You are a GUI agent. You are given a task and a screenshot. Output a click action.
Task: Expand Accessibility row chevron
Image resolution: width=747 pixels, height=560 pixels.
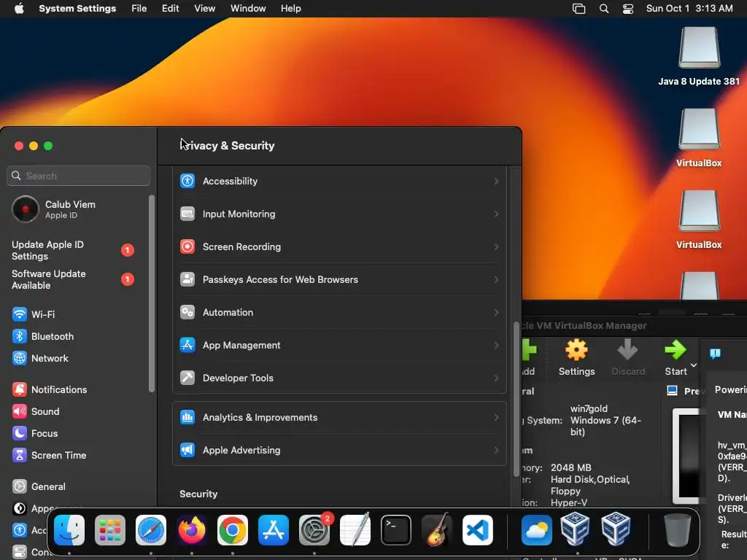(x=496, y=181)
